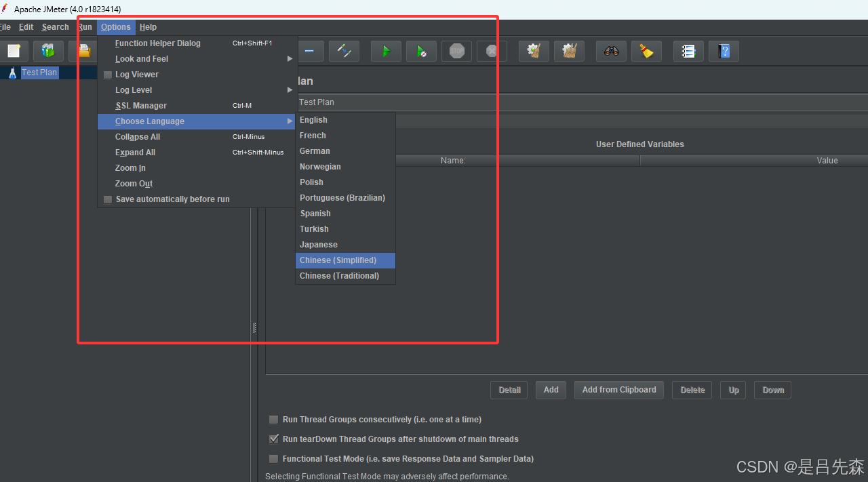Click the Add button
Screen dimensions: 868x482
point(551,390)
